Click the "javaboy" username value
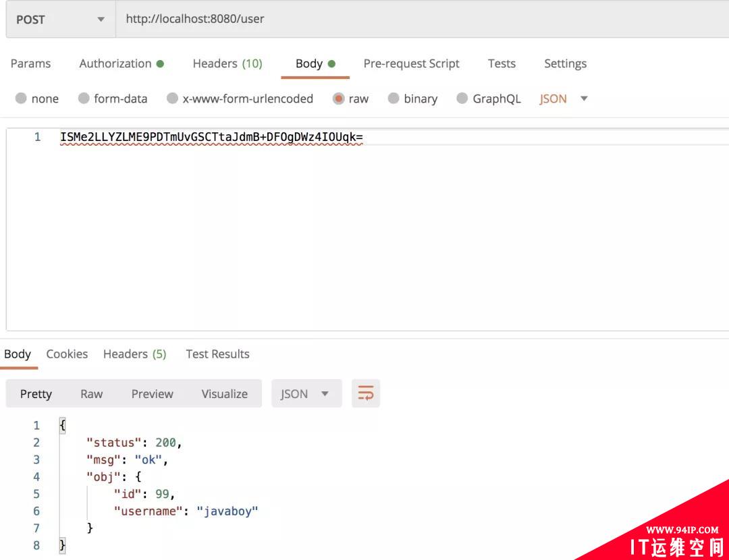This screenshot has width=729, height=560. coord(227,511)
